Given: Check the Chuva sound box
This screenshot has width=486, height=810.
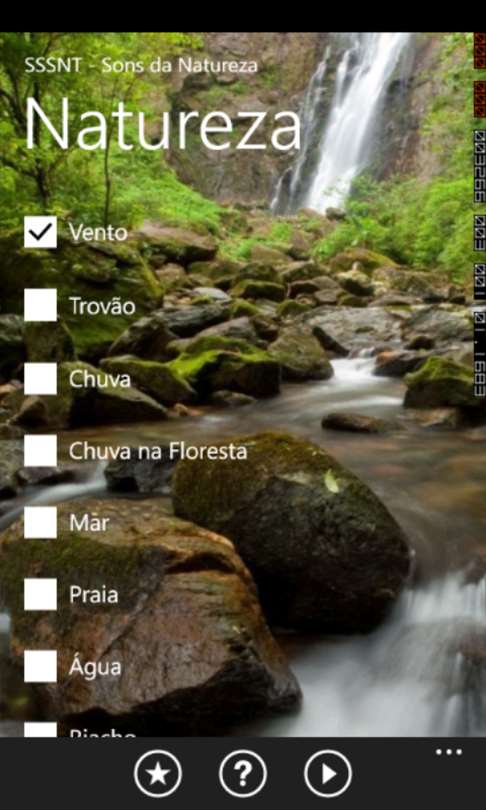Looking at the screenshot, I should coord(40,378).
